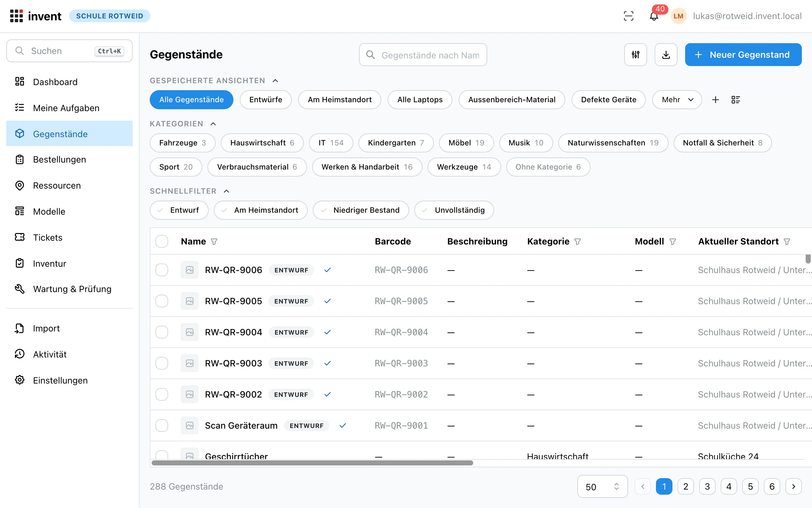Click the Tickets sidebar icon
The height and width of the screenshot is (508, 812).
pyautogui.click(x=19, y=237)
